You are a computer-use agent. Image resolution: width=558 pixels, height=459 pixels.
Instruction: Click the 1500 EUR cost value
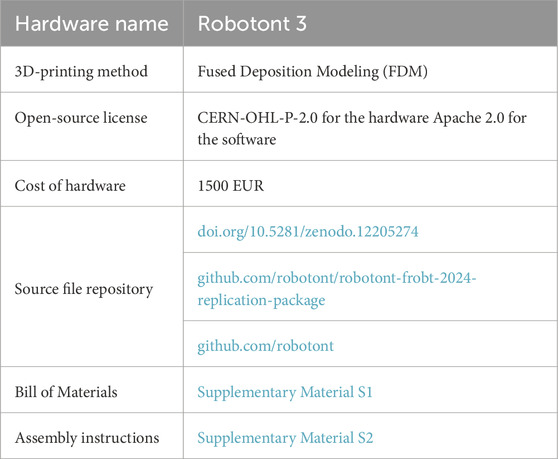(231, 186)
